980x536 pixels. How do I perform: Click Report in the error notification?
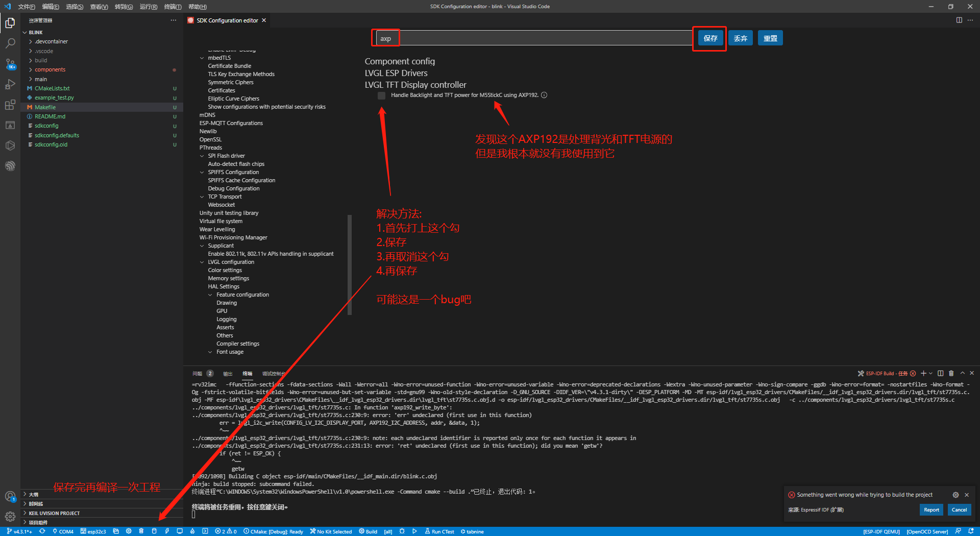click(x=932, y=509)
